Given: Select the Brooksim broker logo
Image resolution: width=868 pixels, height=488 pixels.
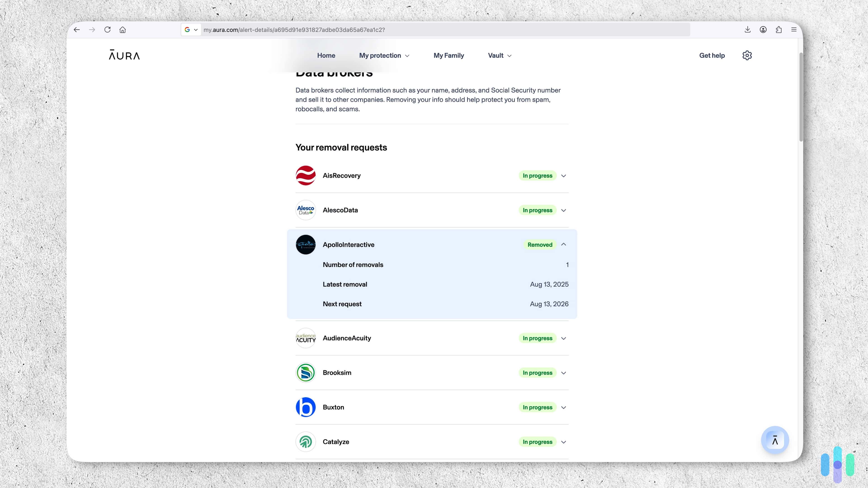Looking at the screenshot, I should tap(305, 373).
